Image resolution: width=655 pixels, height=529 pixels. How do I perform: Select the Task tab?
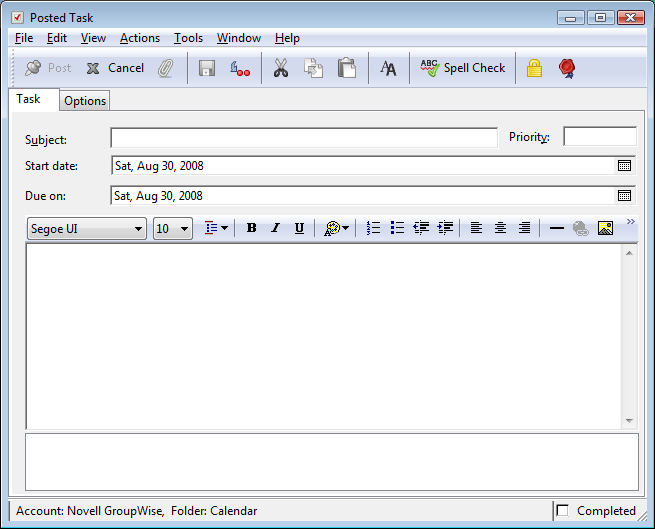point(33,99)
